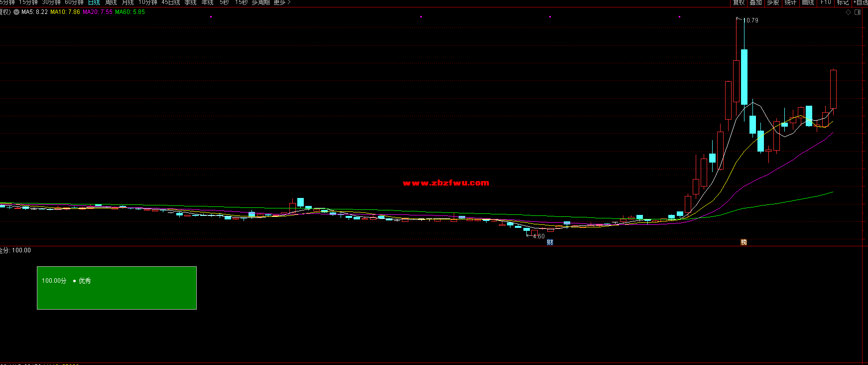
Task: Open the 复权 adjustment options
Action: [739, 2]
